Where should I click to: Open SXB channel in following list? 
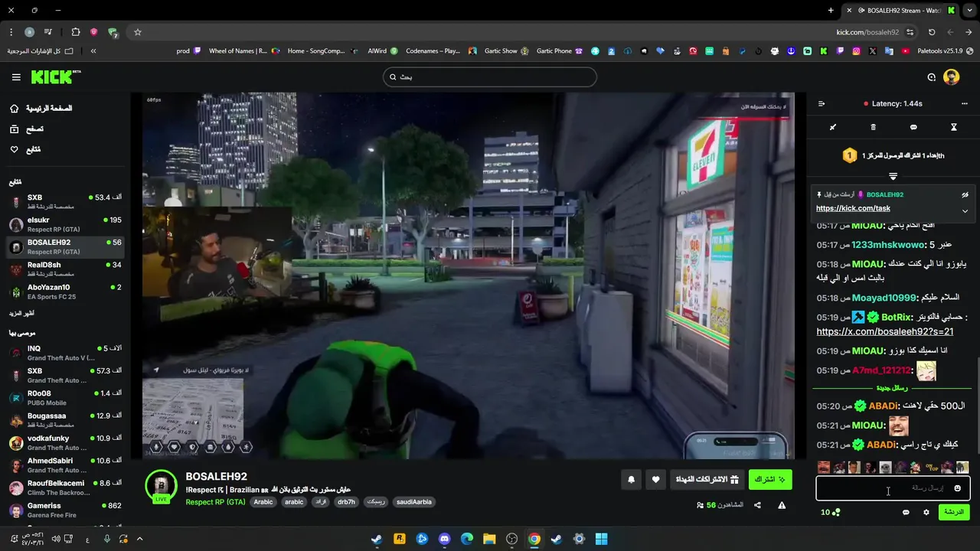pos(65,202)
